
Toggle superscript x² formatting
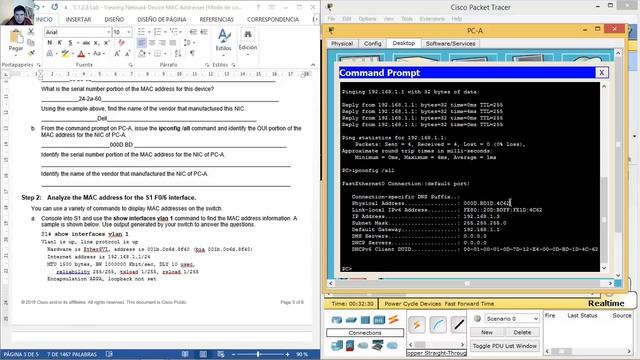pyautogui.click(x=107, y=42)
